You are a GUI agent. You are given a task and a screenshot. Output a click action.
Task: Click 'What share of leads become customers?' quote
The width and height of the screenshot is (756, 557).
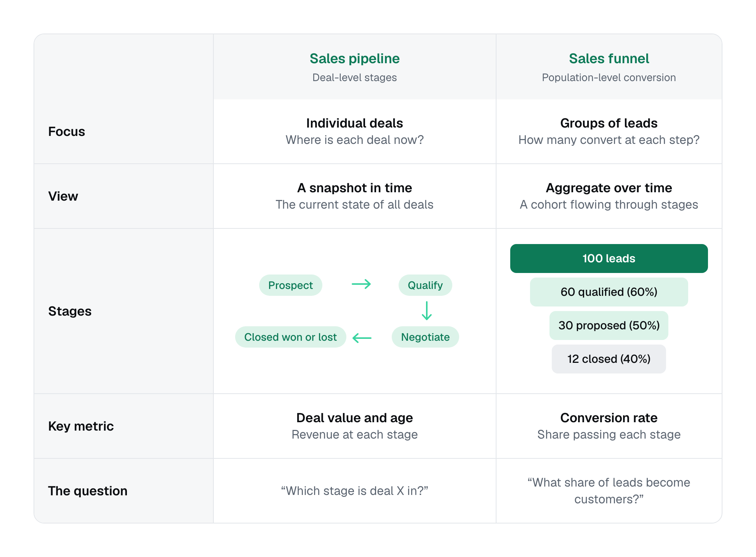point(609,491)
